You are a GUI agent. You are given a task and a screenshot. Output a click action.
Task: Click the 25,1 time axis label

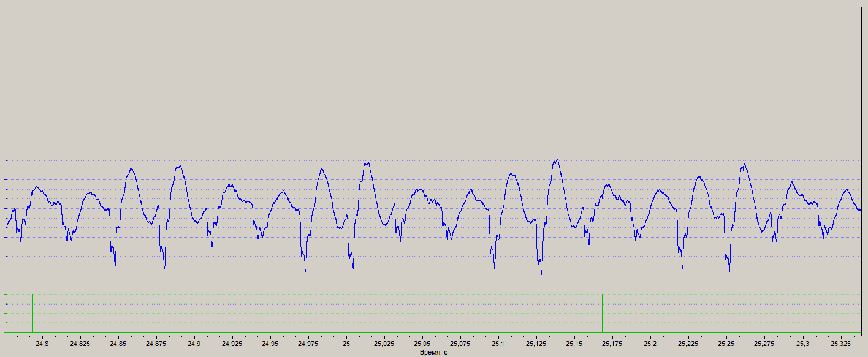click(498, 344)
